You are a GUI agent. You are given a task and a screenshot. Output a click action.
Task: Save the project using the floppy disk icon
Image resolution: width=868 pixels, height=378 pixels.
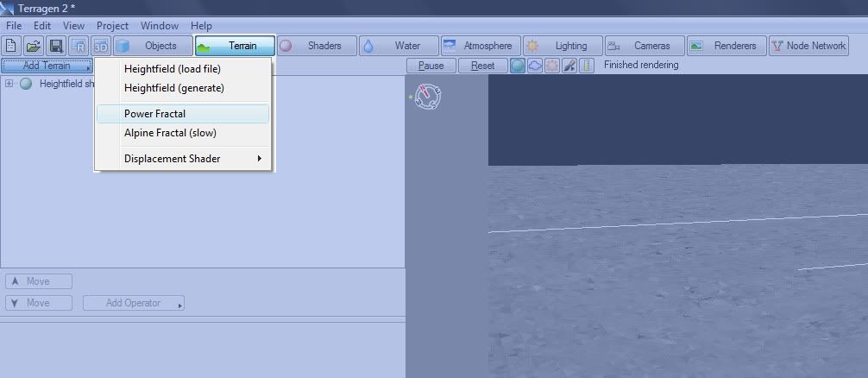[56, 46]
